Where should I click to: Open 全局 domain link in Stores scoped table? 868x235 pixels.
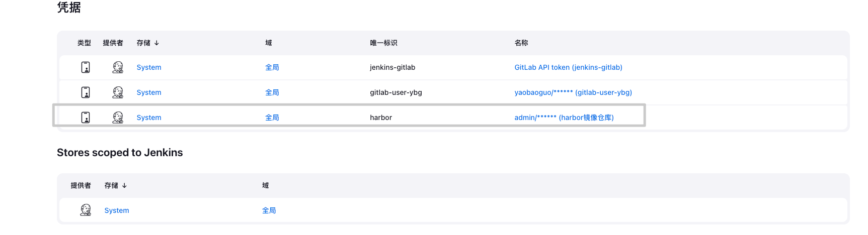coord(269,210)
